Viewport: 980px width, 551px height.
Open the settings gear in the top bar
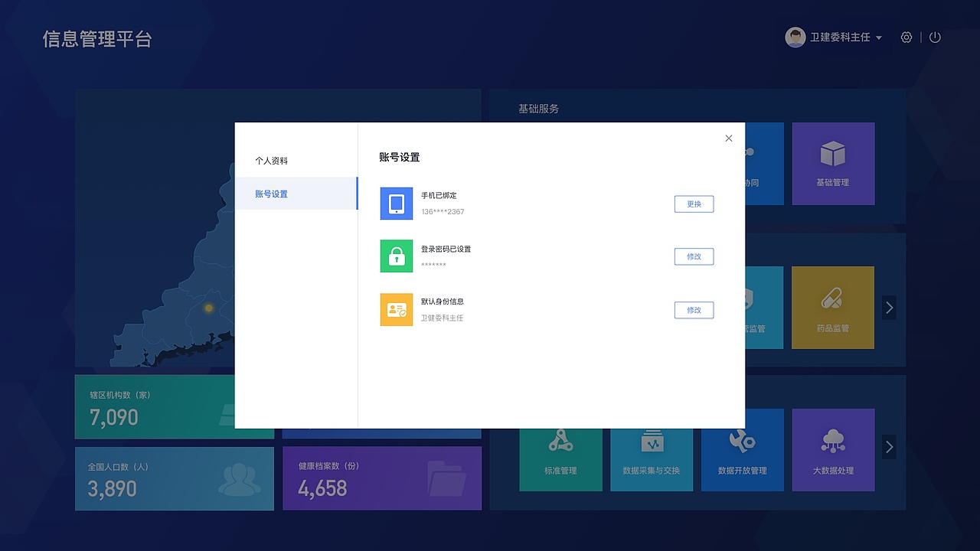[x=906, y=37]
